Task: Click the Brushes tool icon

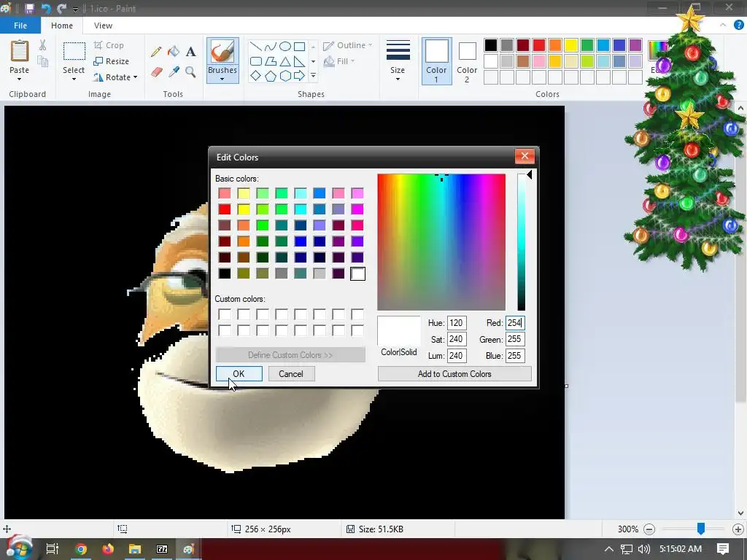Action: 222,51
